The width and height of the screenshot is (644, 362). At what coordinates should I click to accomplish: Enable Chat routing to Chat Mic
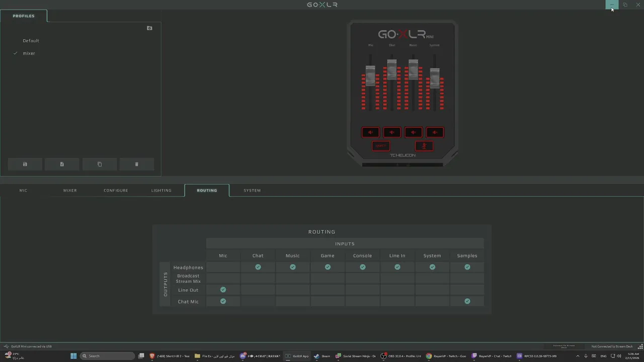point(258,302)
